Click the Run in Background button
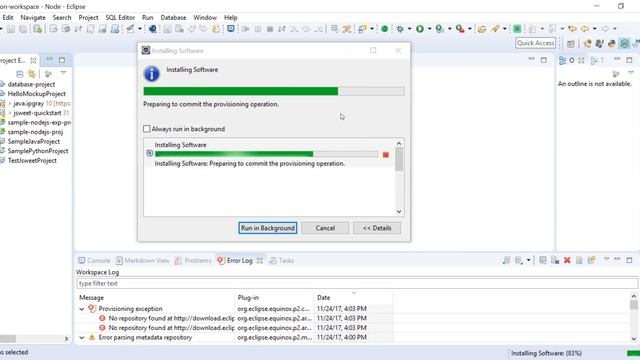Viewport: 640px width, 360px height. 268,228
